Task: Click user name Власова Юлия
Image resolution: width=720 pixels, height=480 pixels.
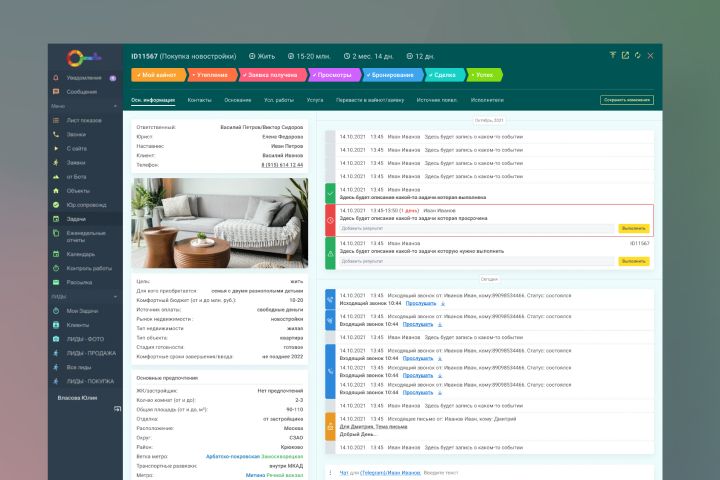Action: [x=77, y=398]
